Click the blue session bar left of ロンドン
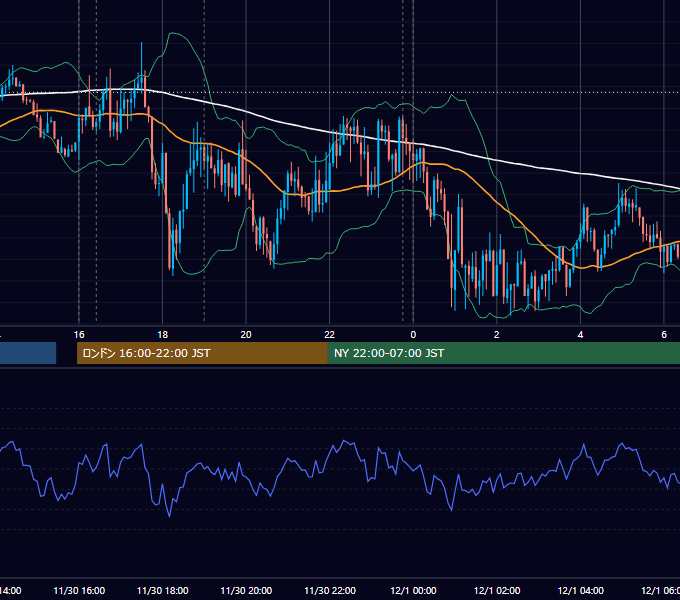The height and width of the screenshot is (600, 680). pyautogui.click(x=28, y=353)
